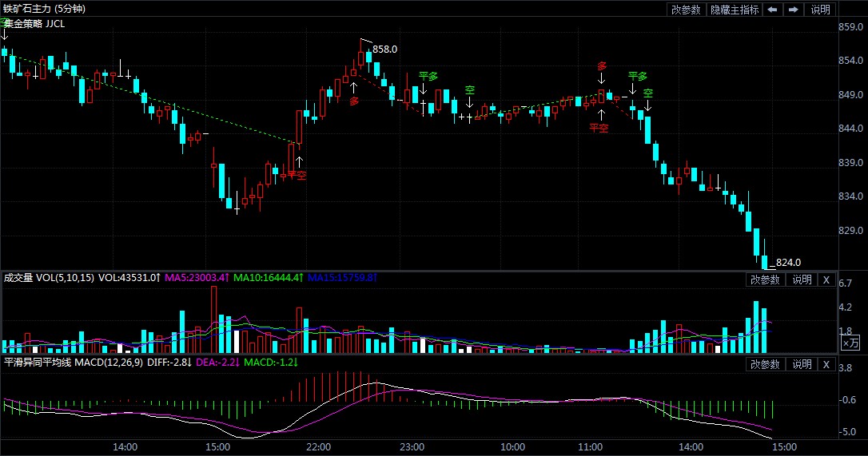Viewport: 868px width, 456px height.
Task: Click the 铁矿石主力 (5分钟) chart title
Action: tap(45, 9)
